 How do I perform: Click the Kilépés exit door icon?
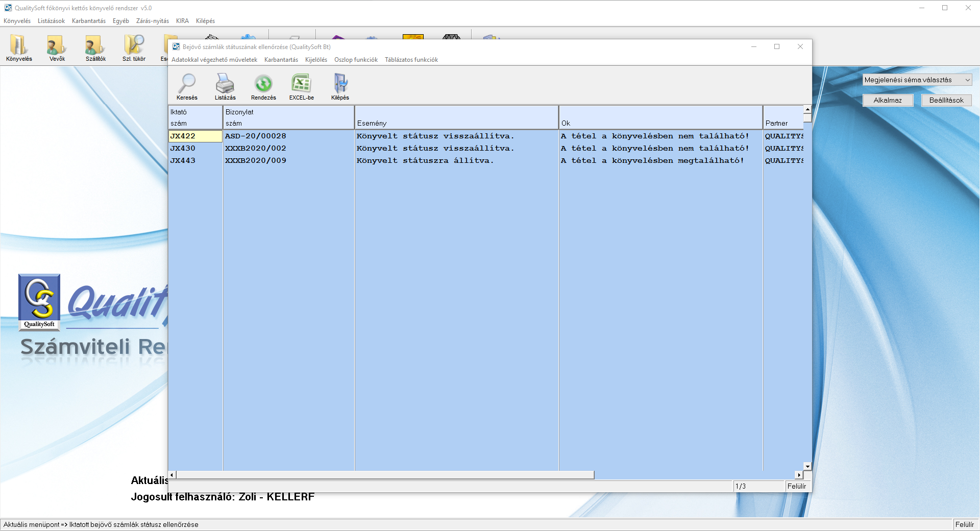340,86
